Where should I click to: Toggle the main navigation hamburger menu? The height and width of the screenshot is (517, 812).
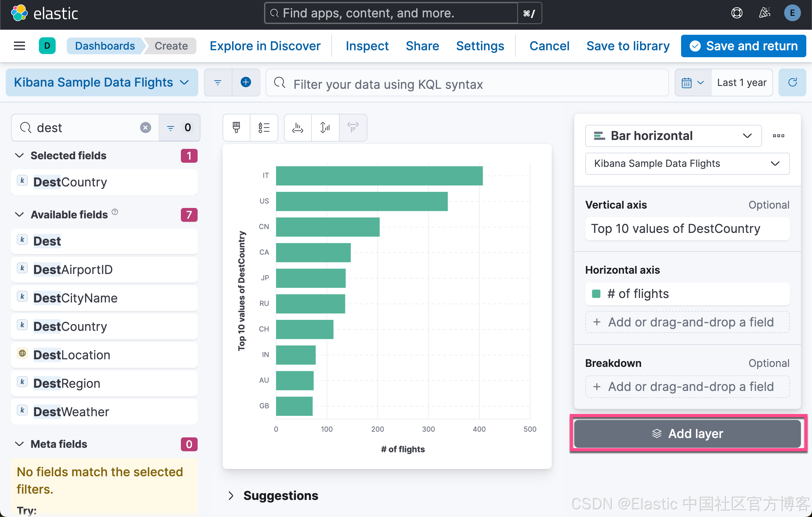19,46
